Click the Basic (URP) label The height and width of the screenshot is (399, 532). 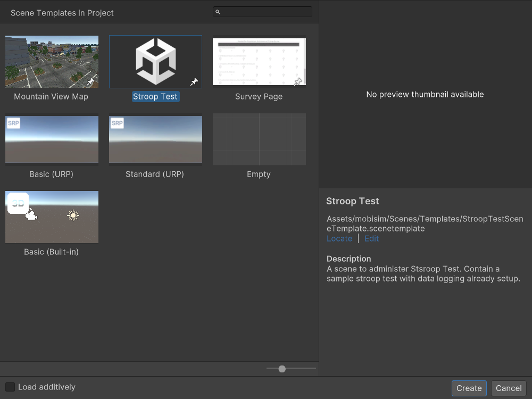[x=51, y=174]
